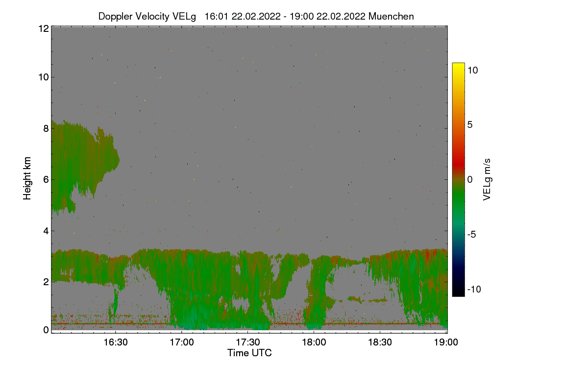Click the 'Height km' axis label
This screenshot has width=588, height=392.
tap(27, 177)
